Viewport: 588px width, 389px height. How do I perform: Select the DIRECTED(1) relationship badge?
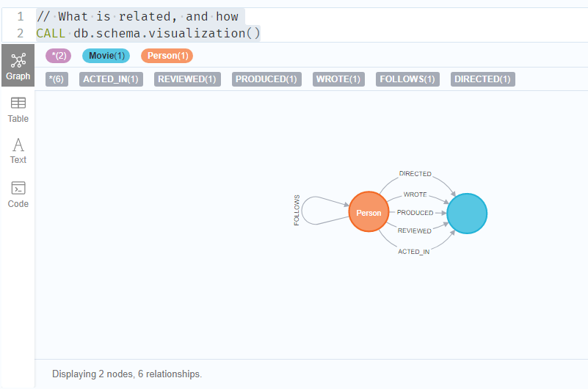[x=482, y=79]
